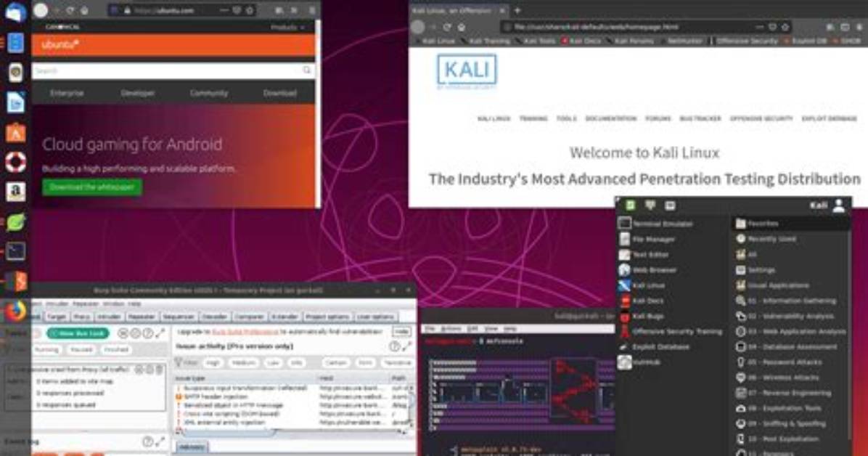The height and width of the screenshot is (456, 868).
Task: Open VulnHub in the Kali menu
Action: (639, 362)
